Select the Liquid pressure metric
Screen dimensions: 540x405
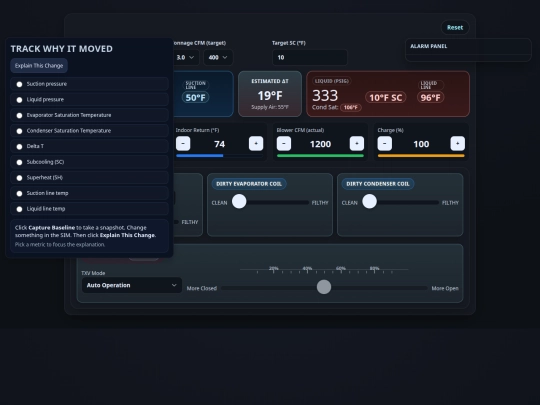(x=19, y=100)
